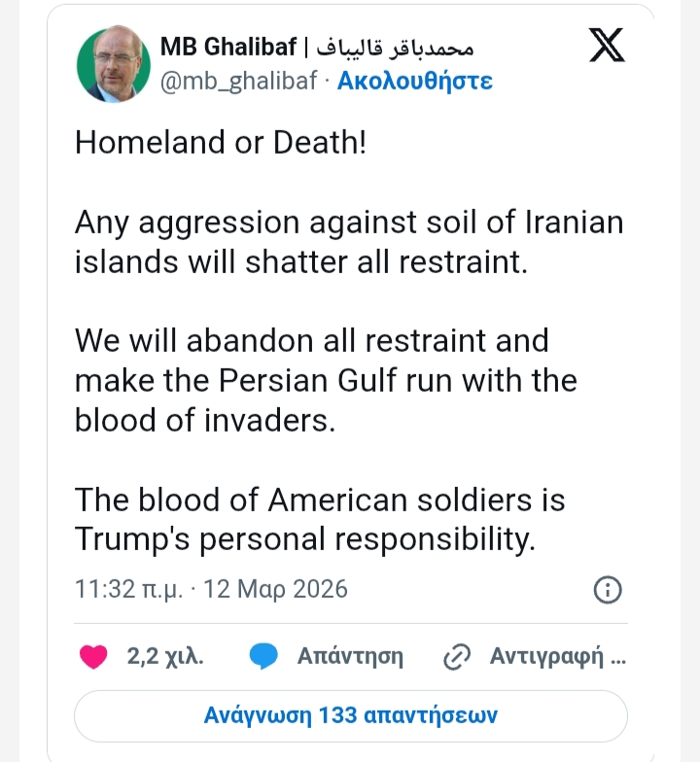Click the "MB Ghalibaf" display name
This screenshot has height=762, width=700.
pyautogui.click(x=228, y=48)
